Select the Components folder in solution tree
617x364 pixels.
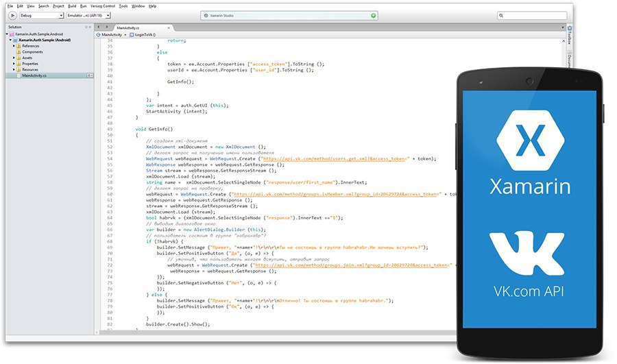[x=32, y=51]
